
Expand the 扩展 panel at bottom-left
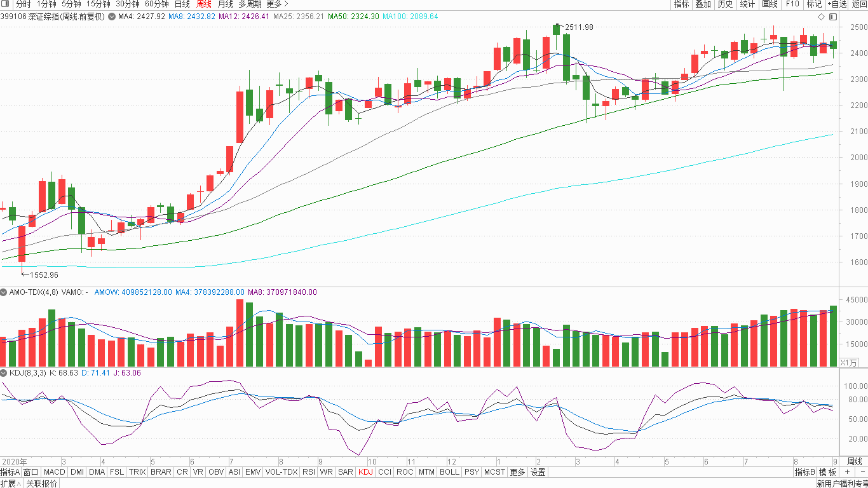(11, 484)
